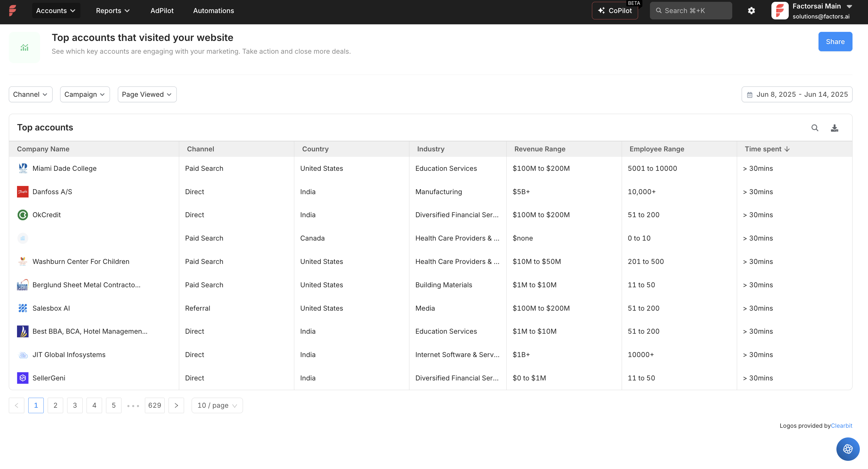Screen dimensions: 868x469
Task: Click the Miami Dade College company logo
Action: (22, 168)
